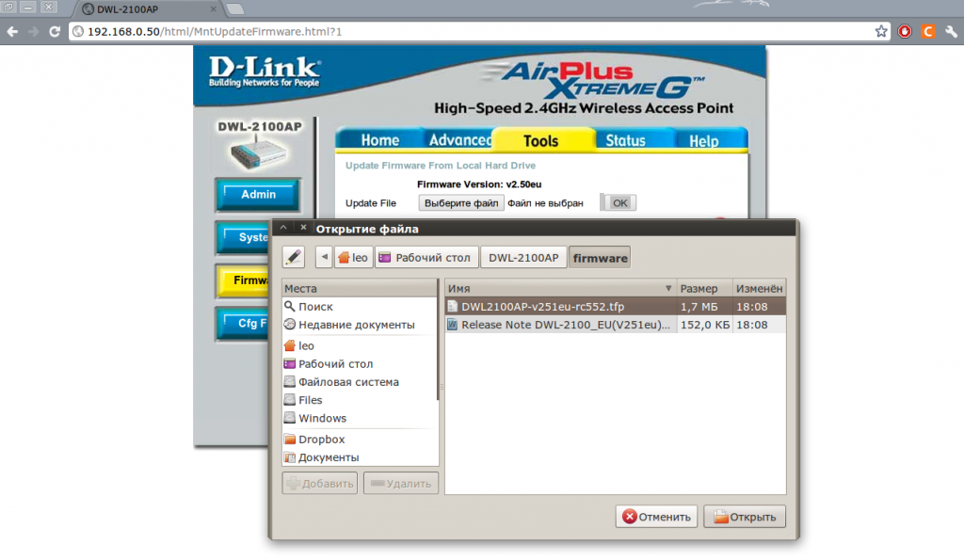Open the Help tab
964x560 pixels.
coord(703,141)
